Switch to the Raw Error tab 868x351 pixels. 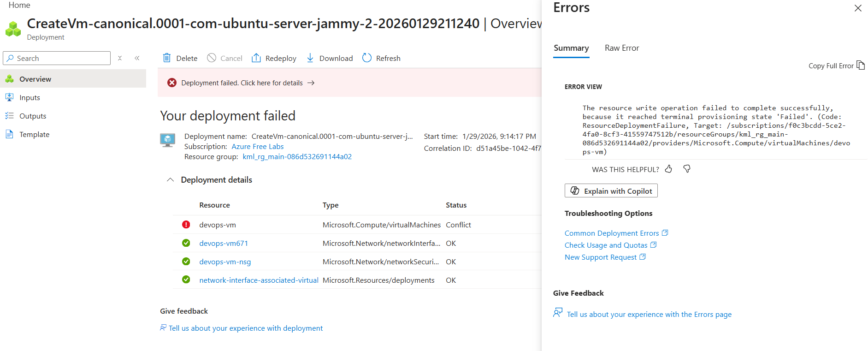pyautogui.click(x=622, y=48)
